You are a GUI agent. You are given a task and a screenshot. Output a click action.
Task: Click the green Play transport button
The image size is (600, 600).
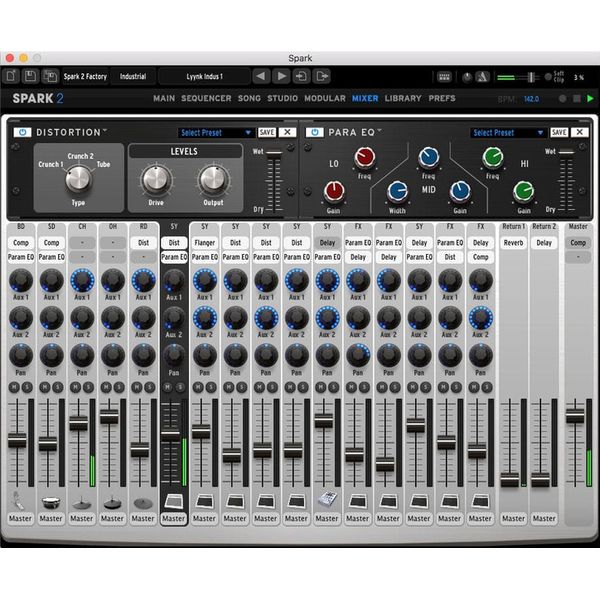590,98
